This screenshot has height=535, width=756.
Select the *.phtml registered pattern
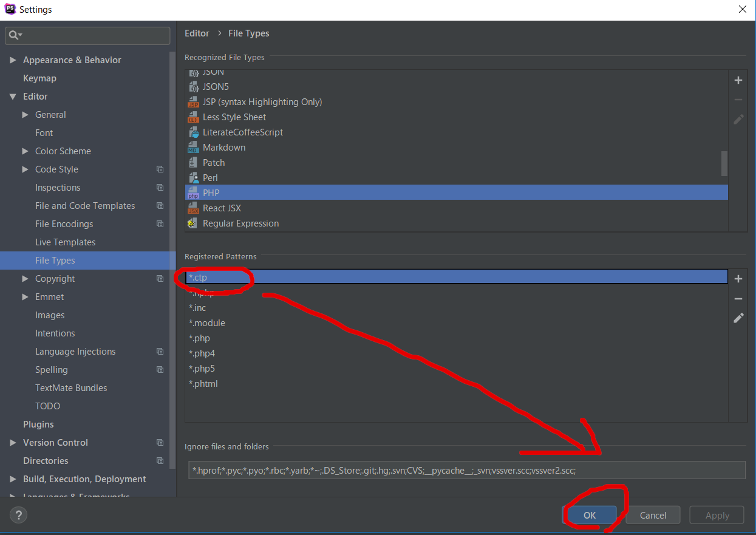click(x=203, y=384)
